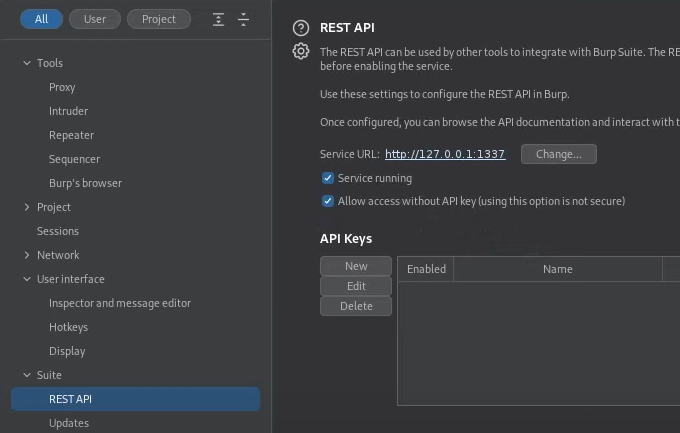Click the Suite tree label
Image resolution: width=680 pixels, height=433 pixels.
coord(49,375)
